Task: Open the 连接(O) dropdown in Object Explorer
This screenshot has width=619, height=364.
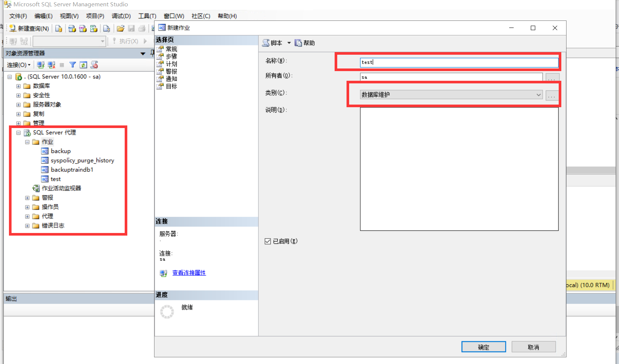Action: tap(19, 65)
